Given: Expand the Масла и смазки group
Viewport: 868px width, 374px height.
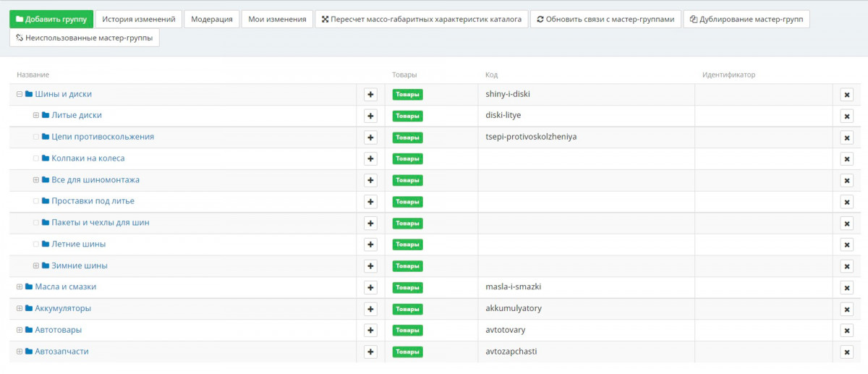Looking at the screenshot, I should pos(20,287).
